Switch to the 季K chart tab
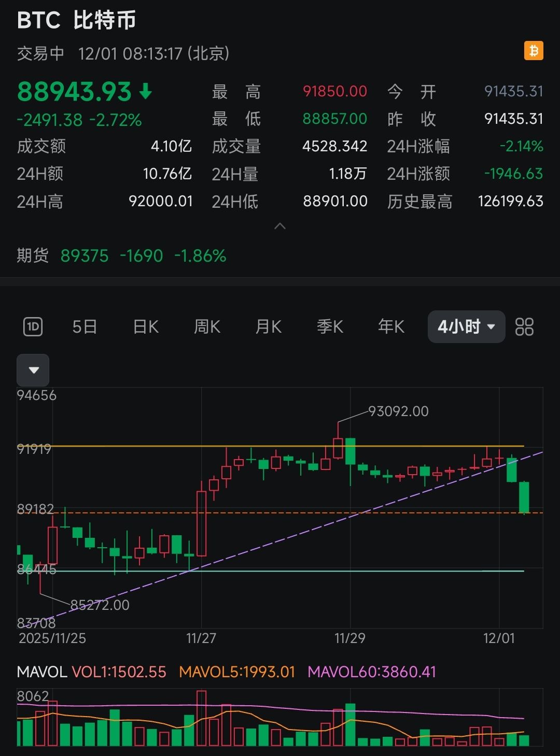The image size is (560, 756). [330, 327]
